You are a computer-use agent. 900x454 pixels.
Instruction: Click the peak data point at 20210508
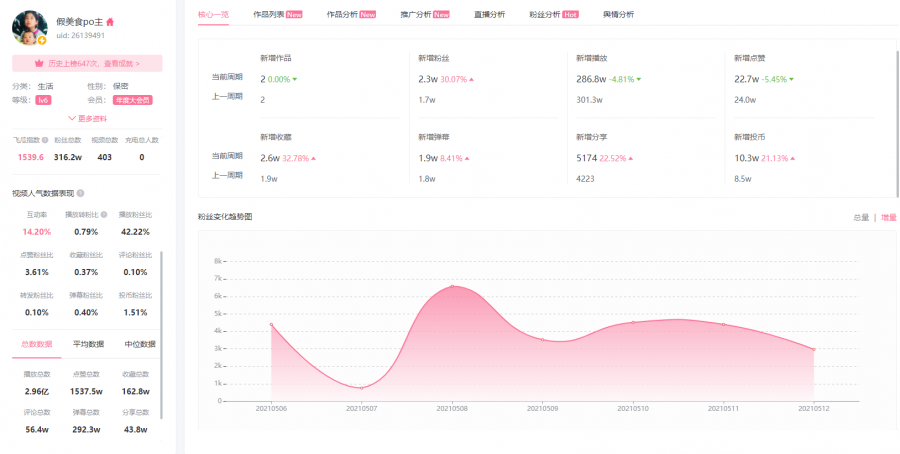tap(452, 286)
